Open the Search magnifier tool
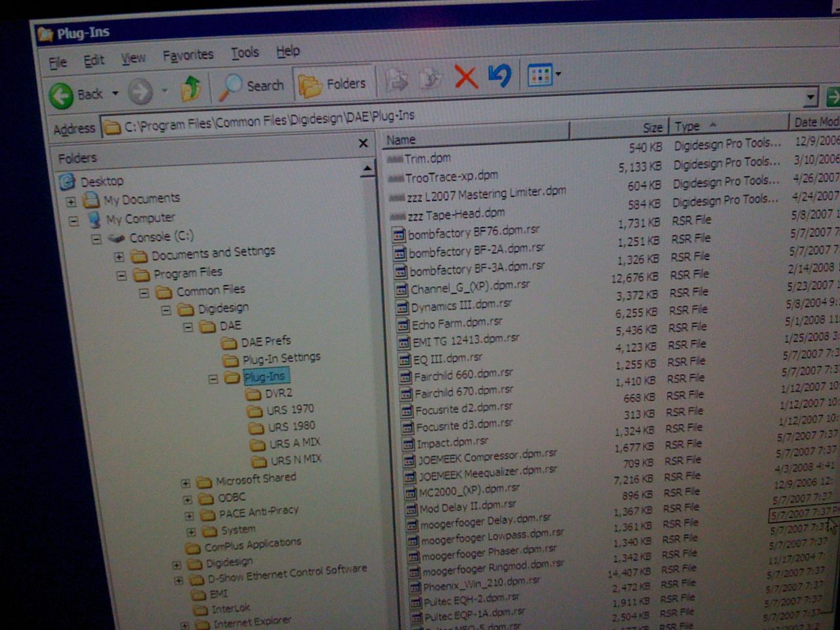The image size is (840, 630). pos(230,87)
